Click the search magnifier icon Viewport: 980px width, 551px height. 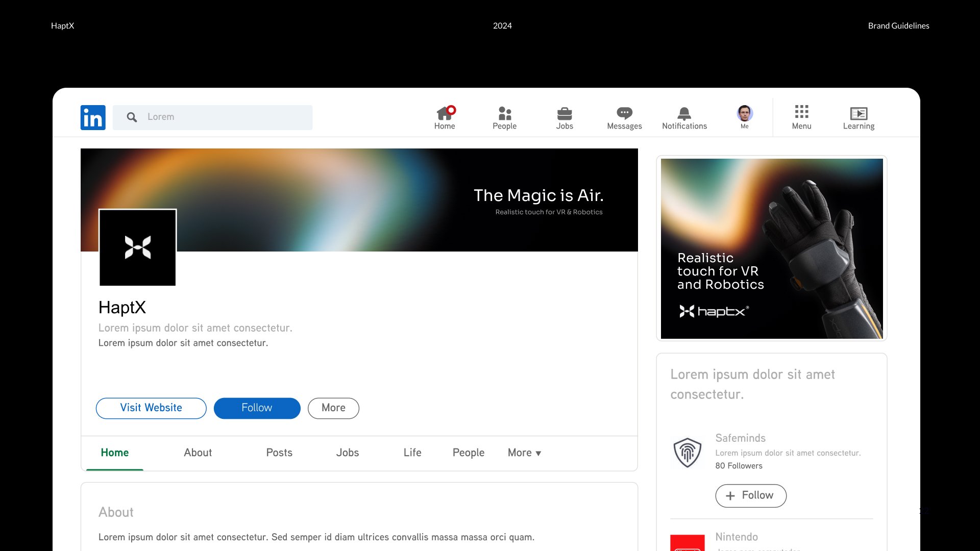(132, 117)
